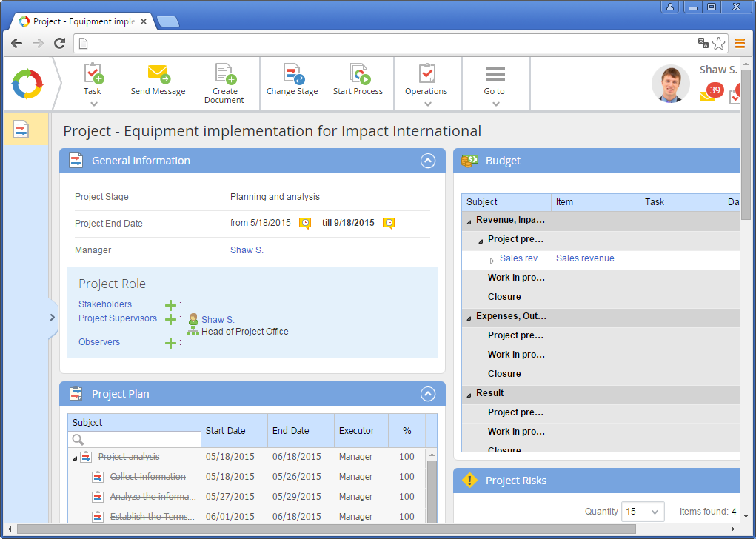Collapse the Project Plan panel
The image size is (756, 539).
428,394
